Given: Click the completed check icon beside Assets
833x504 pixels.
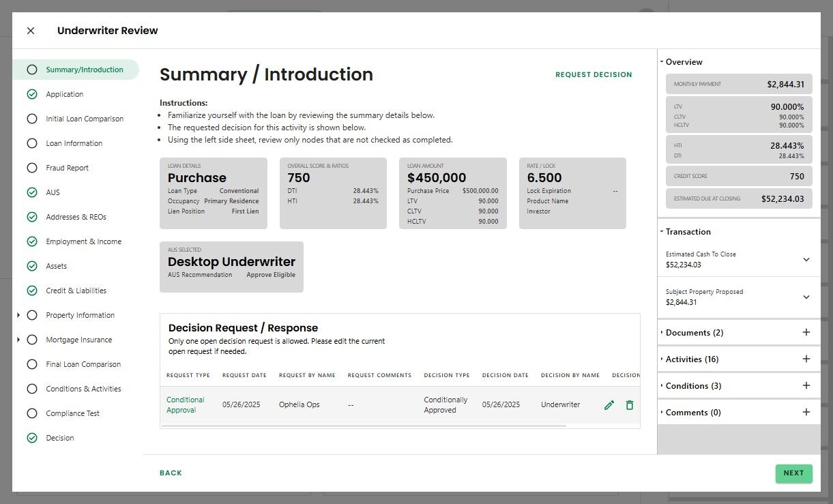Looking at the screenshot, I should click(x=32, y=266).
